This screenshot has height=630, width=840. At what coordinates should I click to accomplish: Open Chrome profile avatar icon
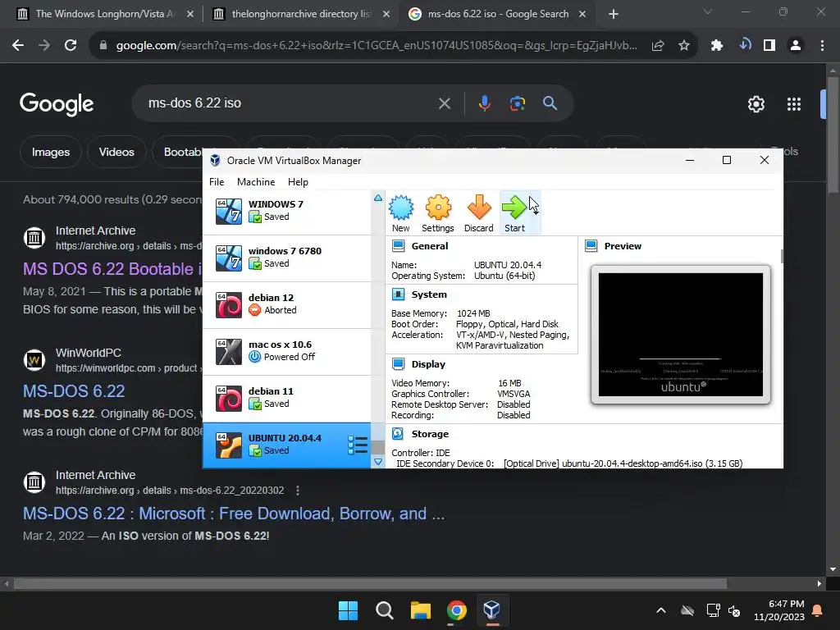(x=796, y=46)
